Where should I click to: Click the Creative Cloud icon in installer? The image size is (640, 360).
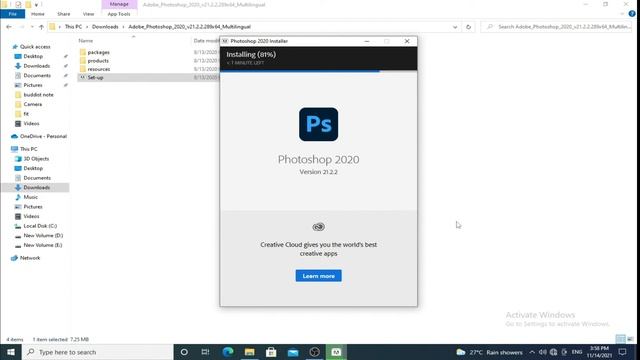click(x=318, y=227)
